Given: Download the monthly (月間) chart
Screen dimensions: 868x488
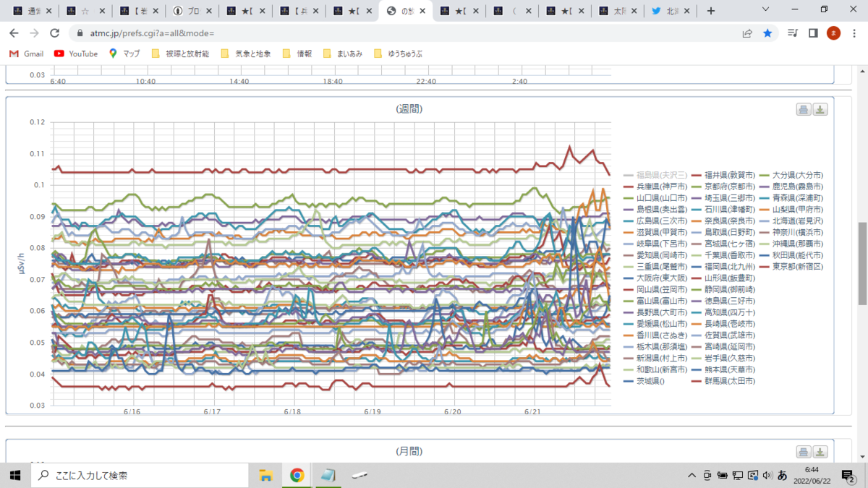Looking at the screenshot, I should point(820,452).
